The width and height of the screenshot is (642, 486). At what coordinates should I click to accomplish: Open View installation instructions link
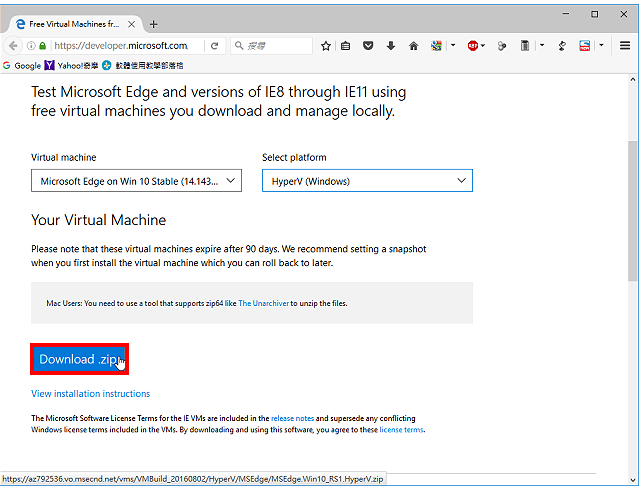tap(90, 393)
